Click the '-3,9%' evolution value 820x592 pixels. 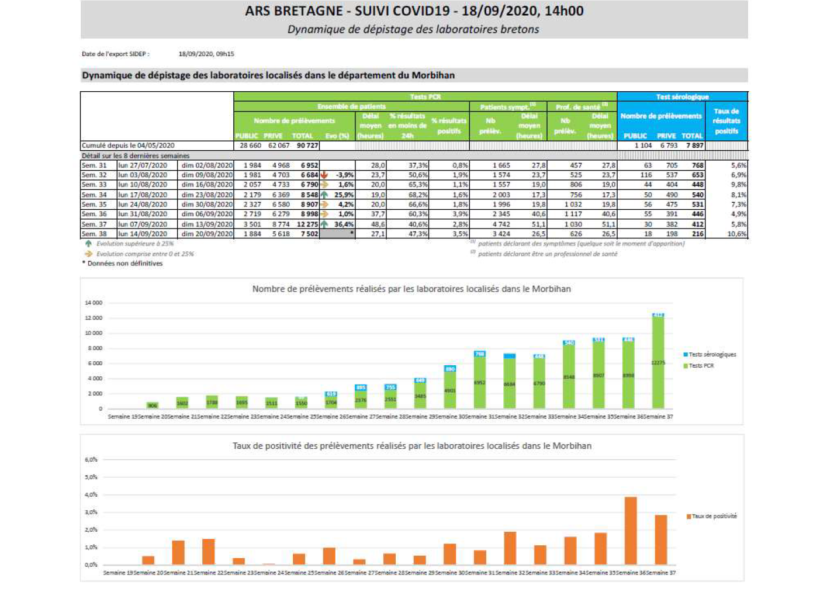click(x=345, y=175)
